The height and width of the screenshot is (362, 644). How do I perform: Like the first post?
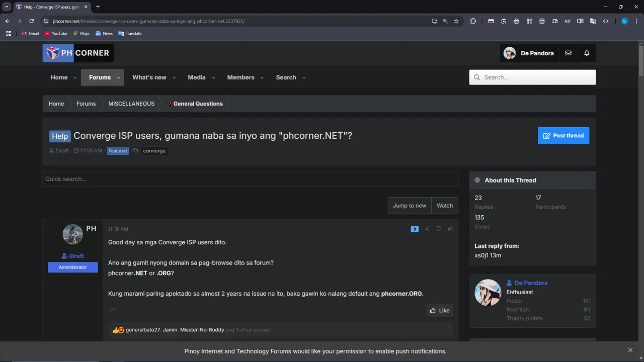click(x=440, y=310)
